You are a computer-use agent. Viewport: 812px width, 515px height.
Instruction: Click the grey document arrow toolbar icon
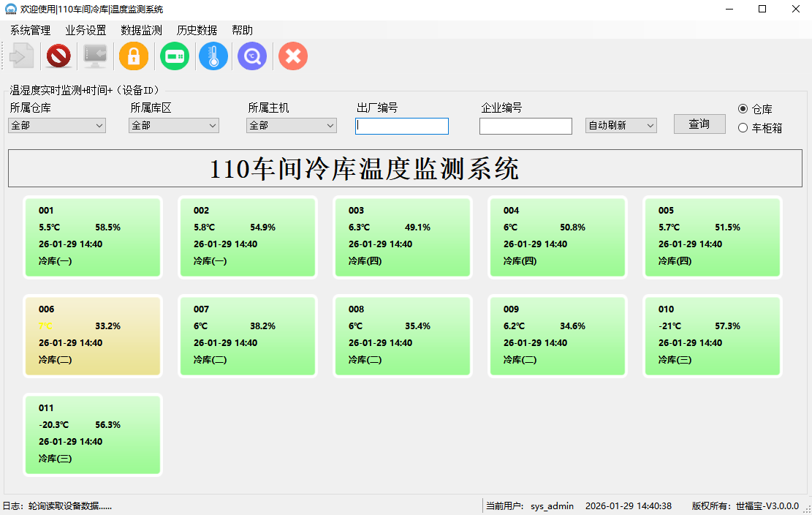coord(21,56)
